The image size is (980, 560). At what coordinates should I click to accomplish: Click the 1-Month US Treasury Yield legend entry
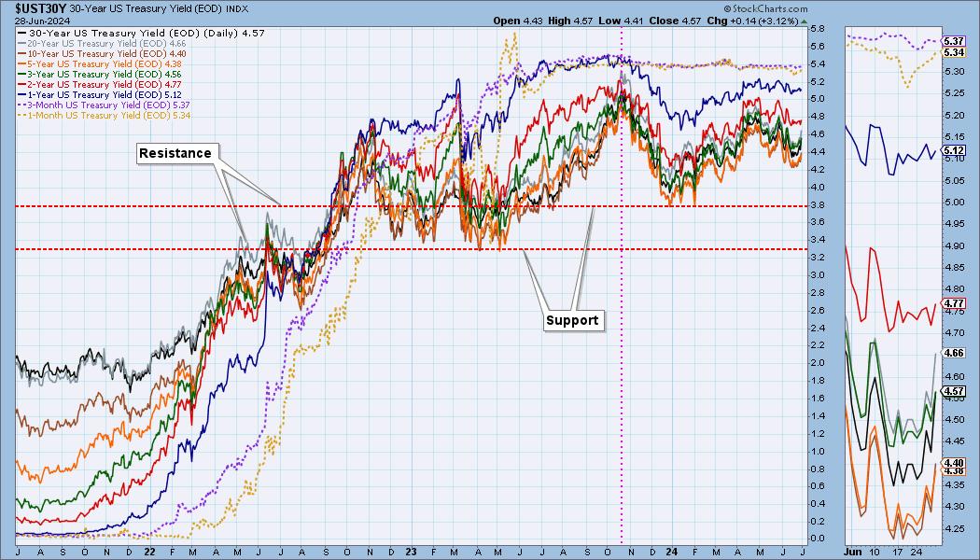pos(109,115)
